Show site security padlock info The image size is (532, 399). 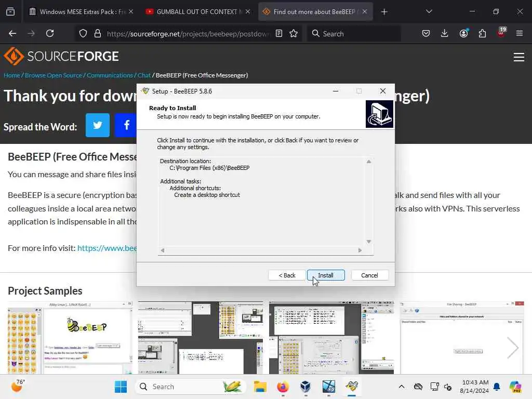(98, 34)
